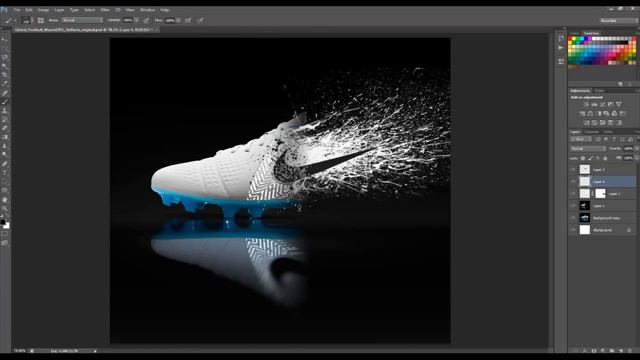Open the Actions panel play icon
The image size is (640, 360).
[561, 48]
